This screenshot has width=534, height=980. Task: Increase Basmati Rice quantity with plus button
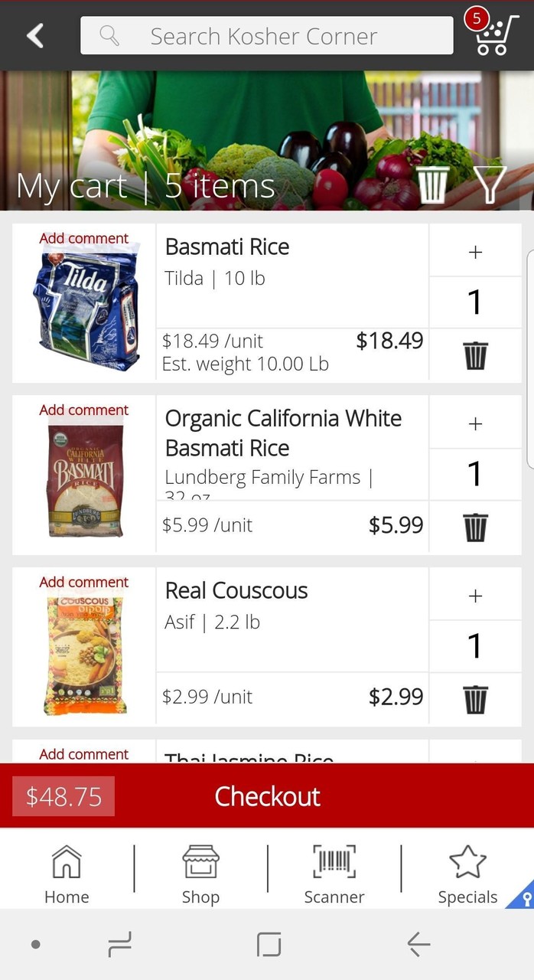point(475,251)
